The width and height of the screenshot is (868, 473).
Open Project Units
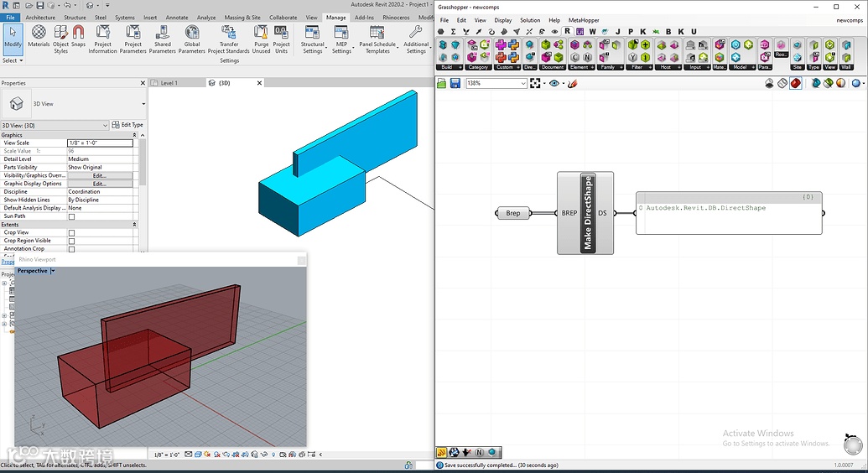coord(281,39)
